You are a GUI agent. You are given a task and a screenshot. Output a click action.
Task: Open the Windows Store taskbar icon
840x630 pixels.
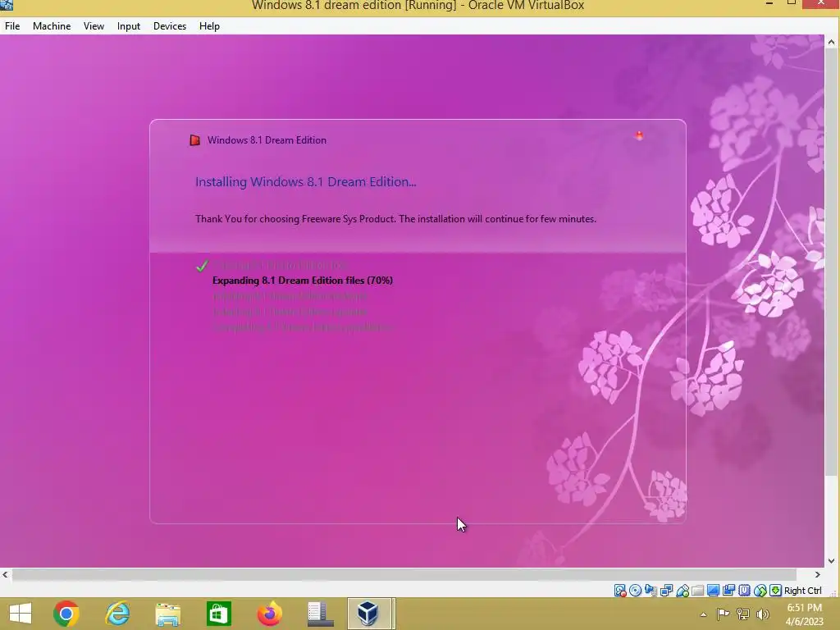tap(218, 614)
